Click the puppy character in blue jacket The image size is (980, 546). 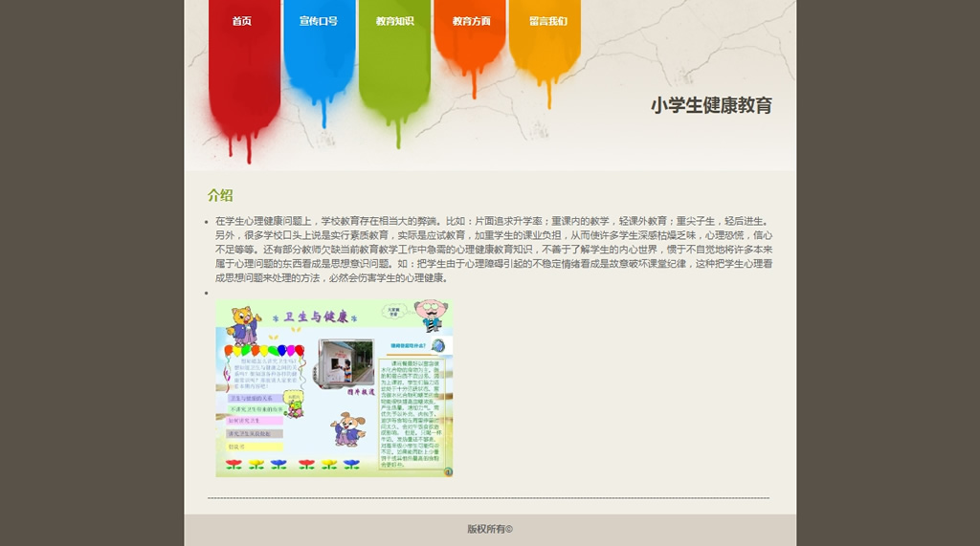(346, 430)
